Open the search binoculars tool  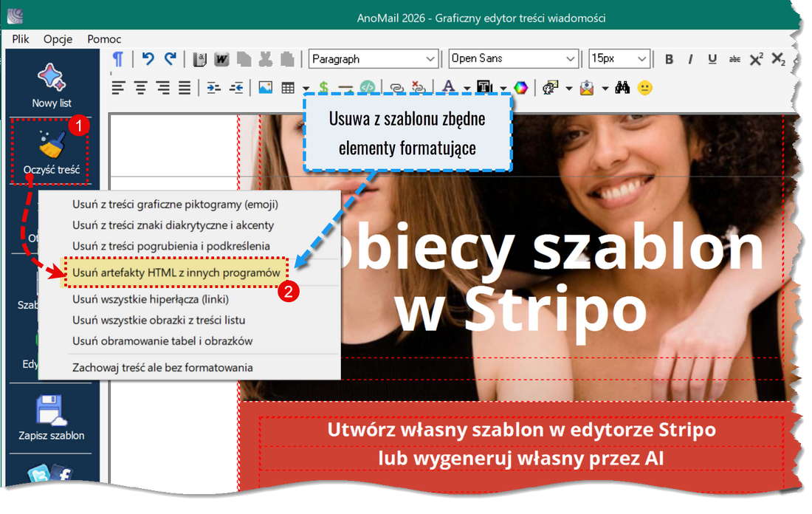[x=622, y=88]
